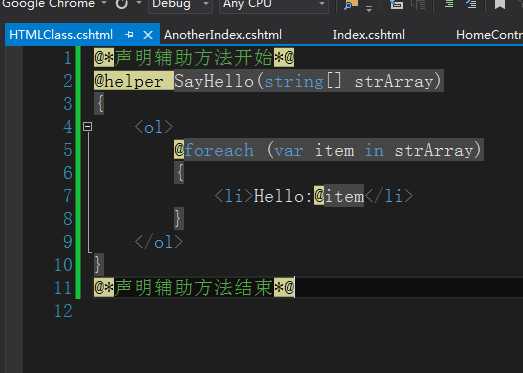Viewport: 523px width, 373px height.
Task: Click the uncomment selected lines icon
Action: [471, 4]
